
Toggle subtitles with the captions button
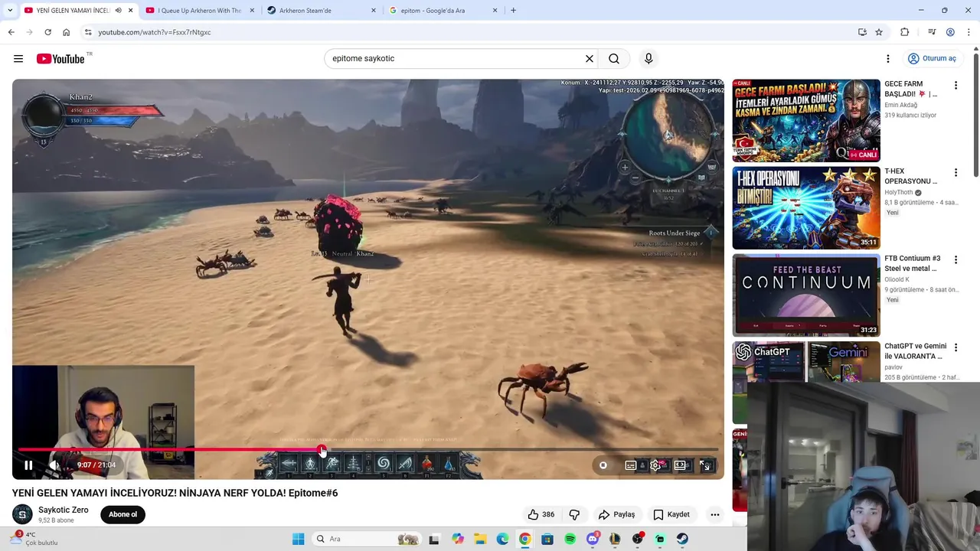point(631,465)
